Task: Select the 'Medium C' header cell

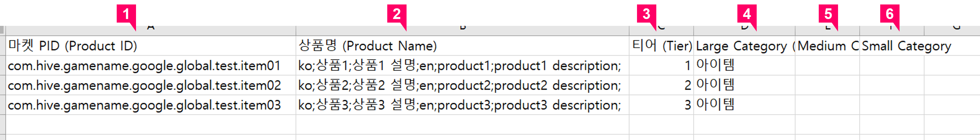Action: (x=827, y=46)
